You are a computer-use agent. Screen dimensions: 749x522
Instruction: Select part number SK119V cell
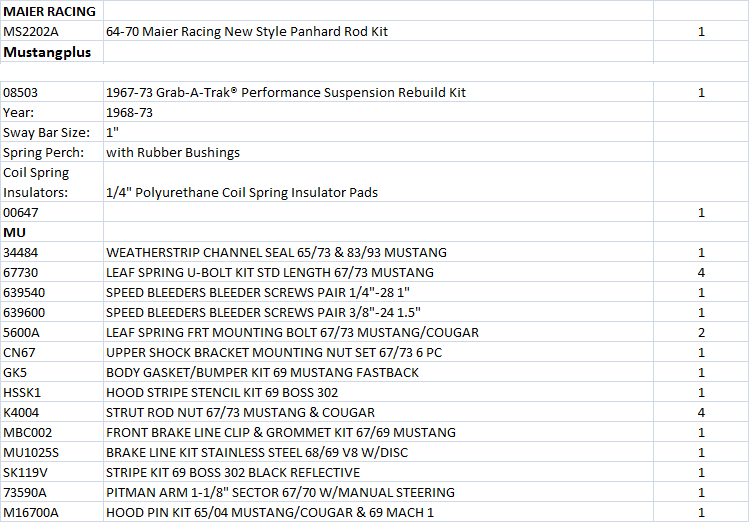52,472
